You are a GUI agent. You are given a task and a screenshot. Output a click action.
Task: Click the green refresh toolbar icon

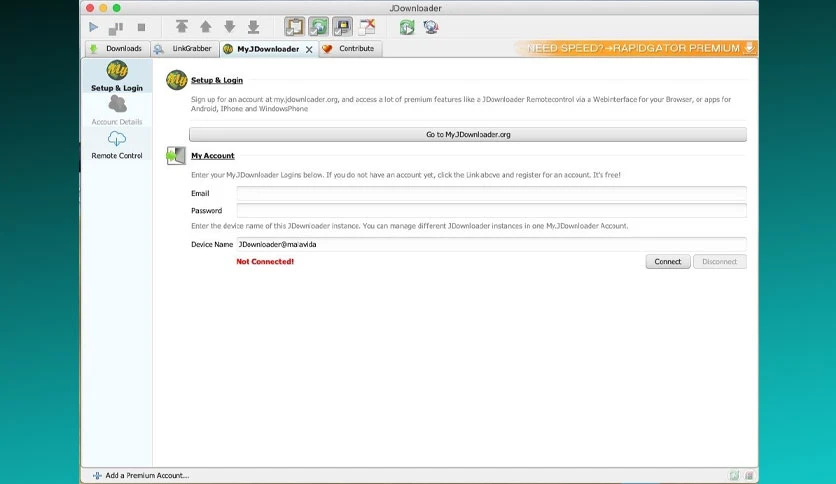[x=407, y=27]
